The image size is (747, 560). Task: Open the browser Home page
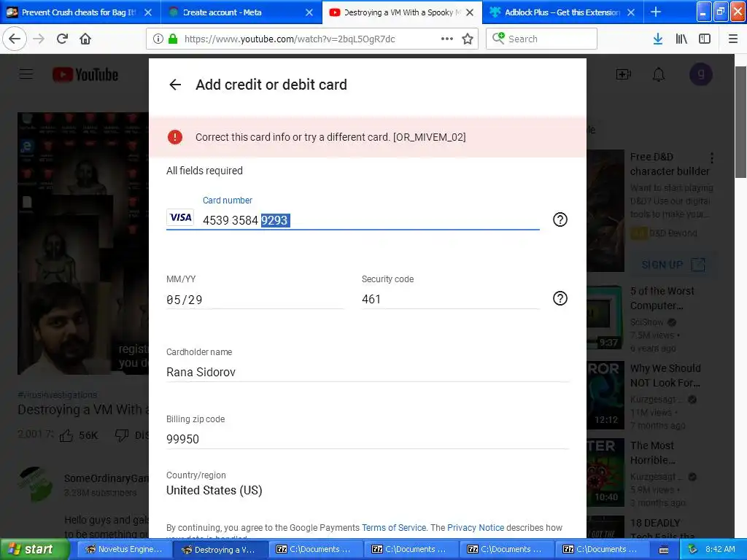pos(85,39)
